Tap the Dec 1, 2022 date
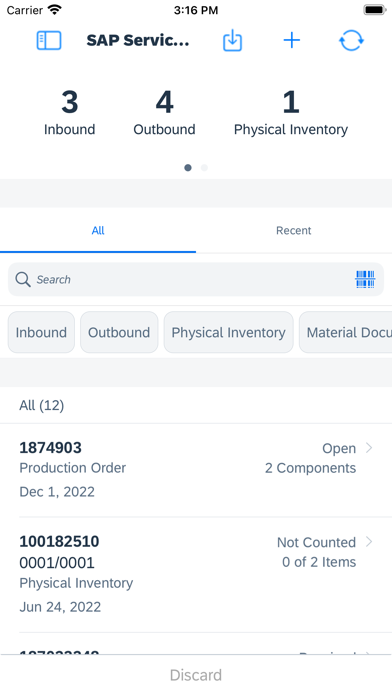Screen dimensions: 392x696 [x=57, y=492]
